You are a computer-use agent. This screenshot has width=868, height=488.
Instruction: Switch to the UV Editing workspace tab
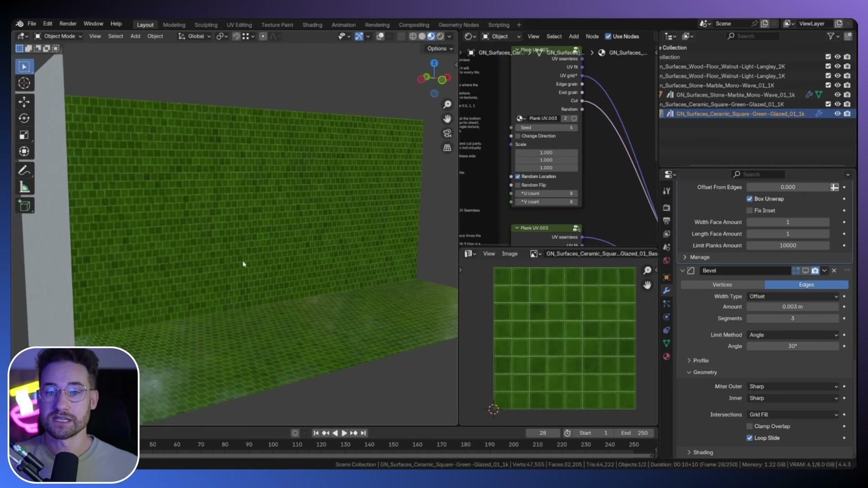tap(239, 25)
